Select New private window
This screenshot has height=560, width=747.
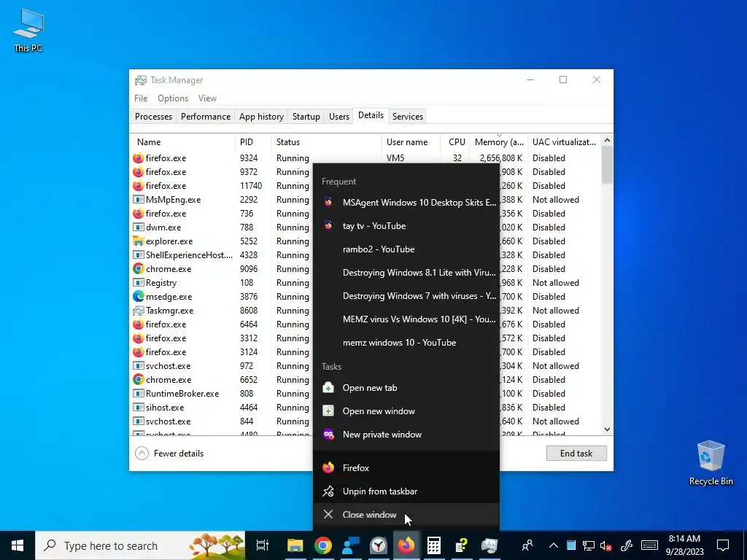(x=406, y=435)
